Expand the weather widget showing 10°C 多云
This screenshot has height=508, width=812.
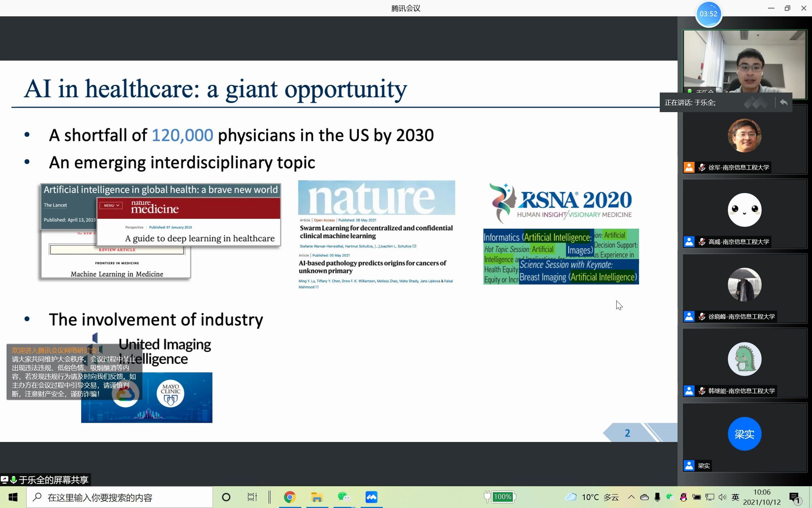click(592, 497)
